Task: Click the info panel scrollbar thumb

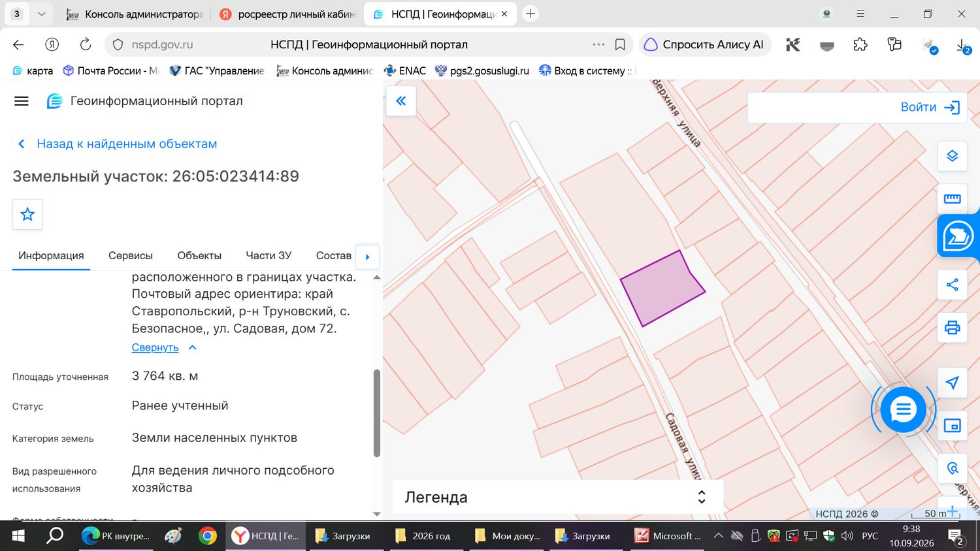Action: point(376,413)
